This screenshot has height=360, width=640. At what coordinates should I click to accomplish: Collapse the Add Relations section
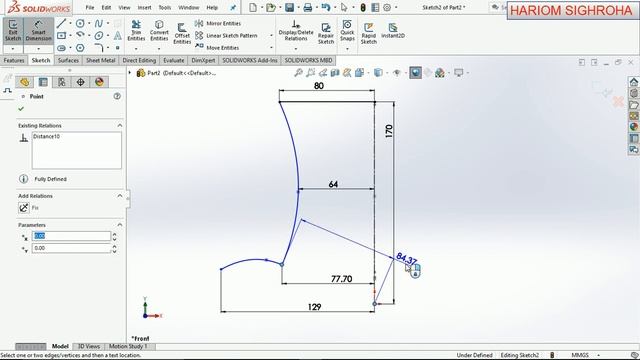point(120,196)
